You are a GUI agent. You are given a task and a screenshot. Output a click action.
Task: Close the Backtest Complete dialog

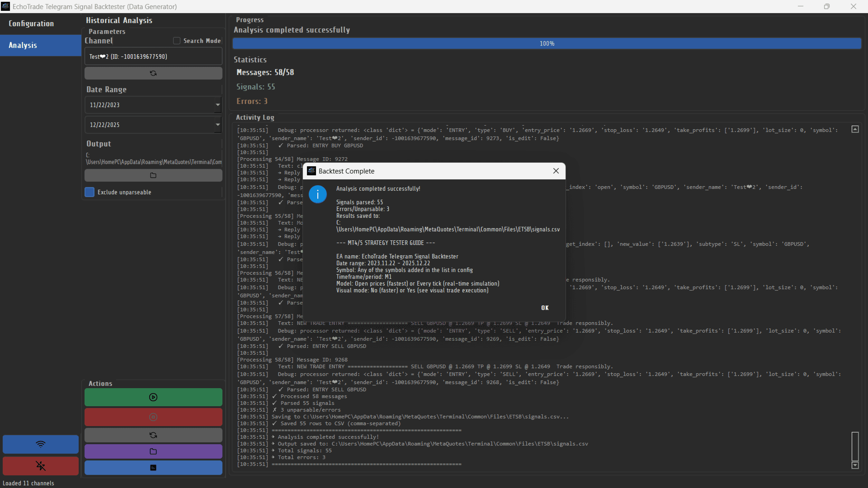(x=556, y=171)
